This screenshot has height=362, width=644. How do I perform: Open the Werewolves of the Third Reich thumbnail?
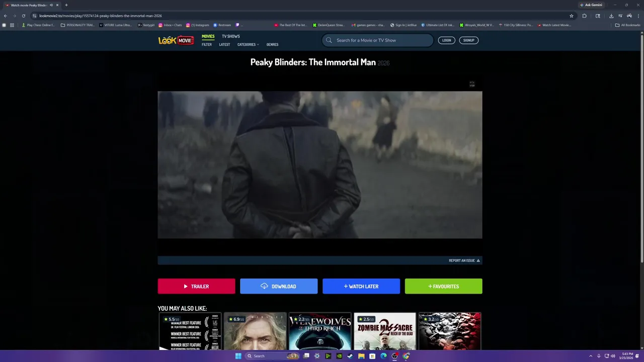coord(320,331)
